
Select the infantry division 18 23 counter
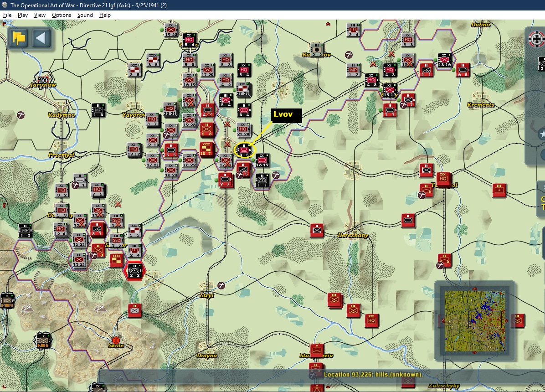[171, 170]
